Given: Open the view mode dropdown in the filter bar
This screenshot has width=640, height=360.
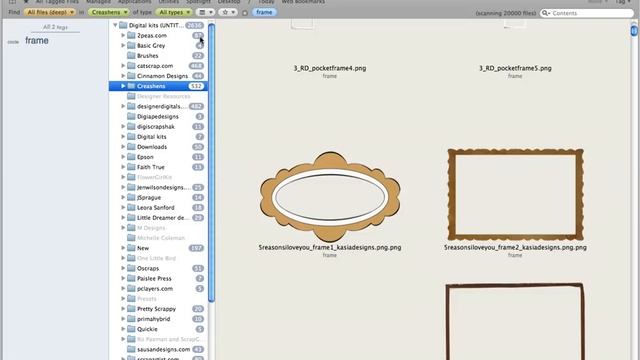Looking at the screenshot, I should pos(205,12).
